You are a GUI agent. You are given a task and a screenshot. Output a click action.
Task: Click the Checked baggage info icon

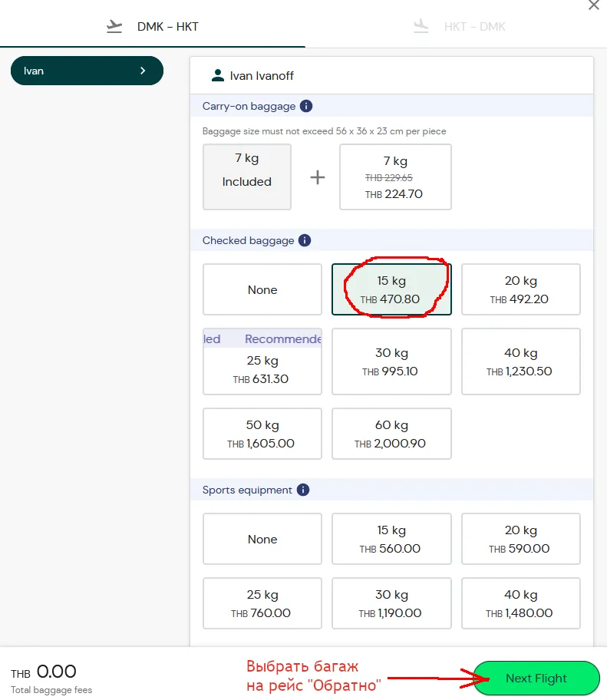[x=305, y=240]
